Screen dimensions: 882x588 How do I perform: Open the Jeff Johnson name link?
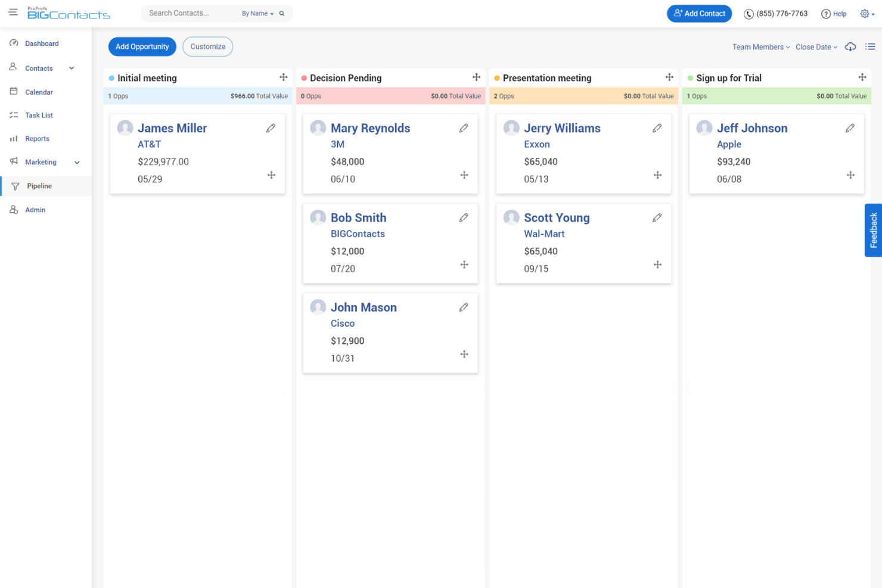tap(752, 128)
